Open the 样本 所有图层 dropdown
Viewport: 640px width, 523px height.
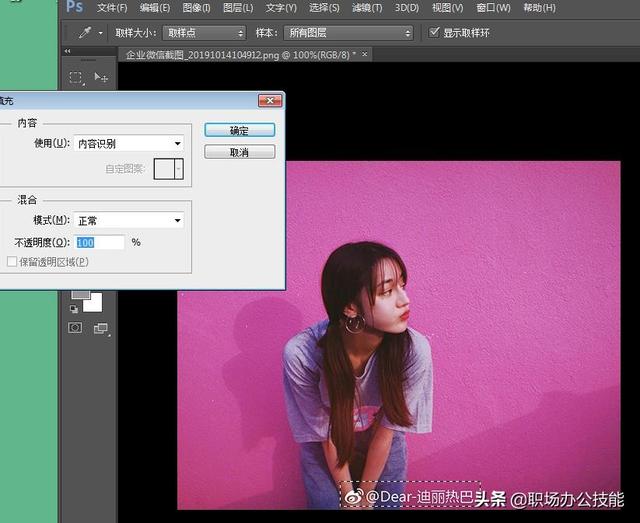pyautogui.click(x=348, y=33)
